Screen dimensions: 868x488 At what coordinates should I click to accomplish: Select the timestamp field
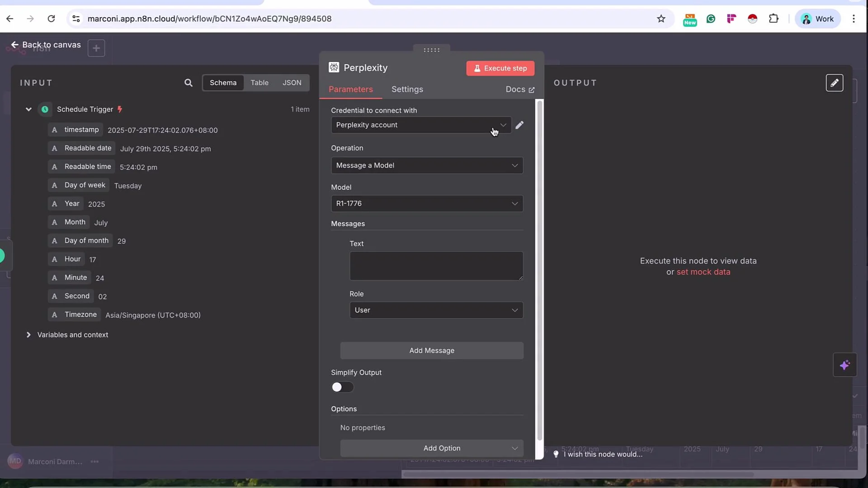coord(75,130)
